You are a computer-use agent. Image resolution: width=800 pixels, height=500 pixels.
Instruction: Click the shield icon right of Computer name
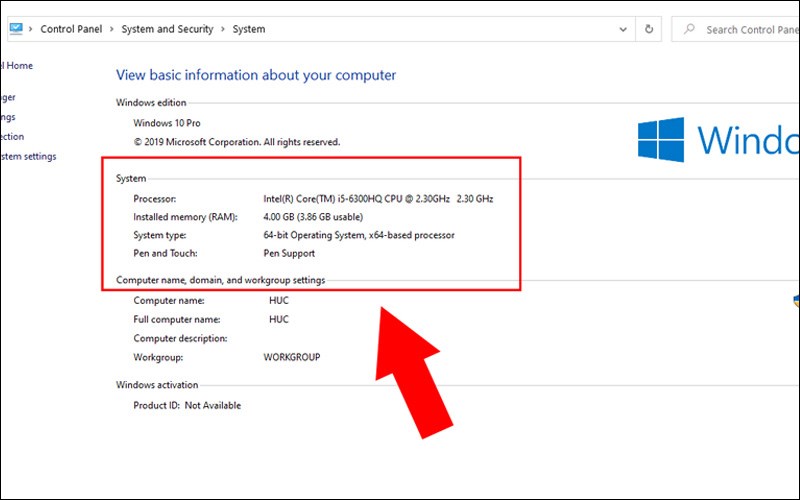pos(795,300)
